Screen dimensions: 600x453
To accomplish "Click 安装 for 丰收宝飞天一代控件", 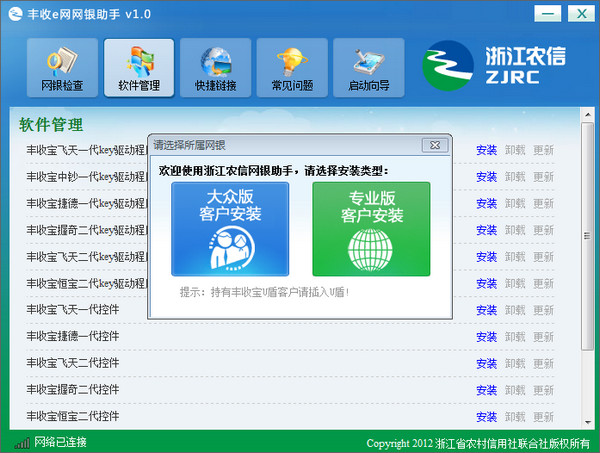I will coord(486,309).
